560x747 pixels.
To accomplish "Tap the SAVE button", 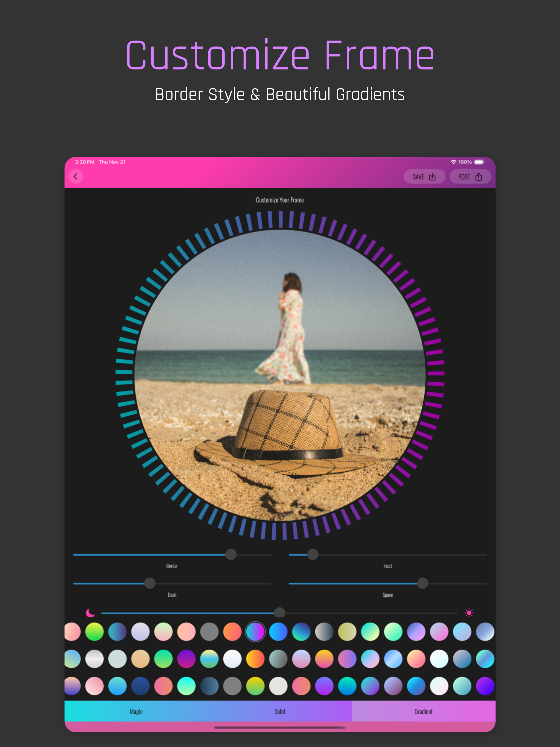I will pos(424,177).
